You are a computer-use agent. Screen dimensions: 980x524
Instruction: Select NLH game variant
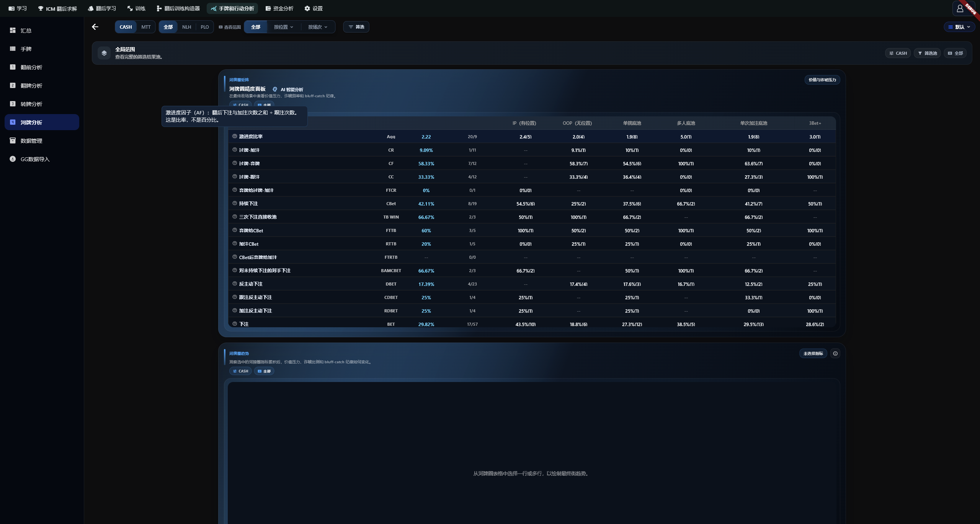click(186, 27)
